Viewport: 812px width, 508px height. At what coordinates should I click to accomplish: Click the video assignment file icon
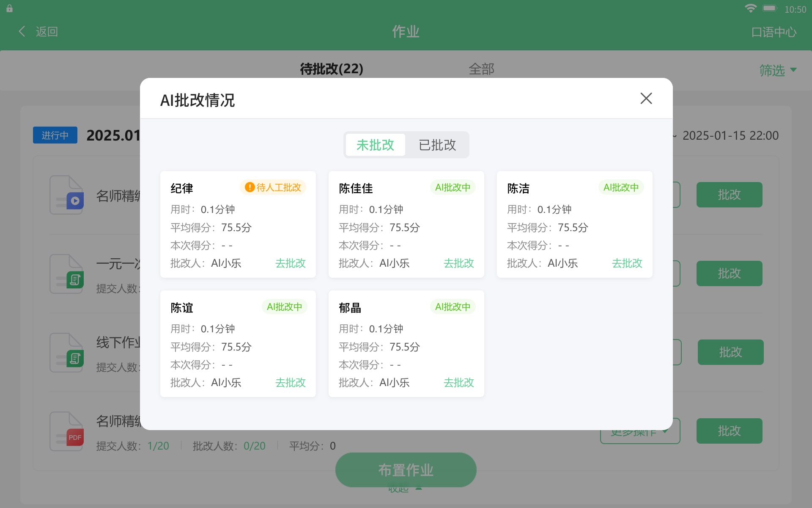[67, 195]
